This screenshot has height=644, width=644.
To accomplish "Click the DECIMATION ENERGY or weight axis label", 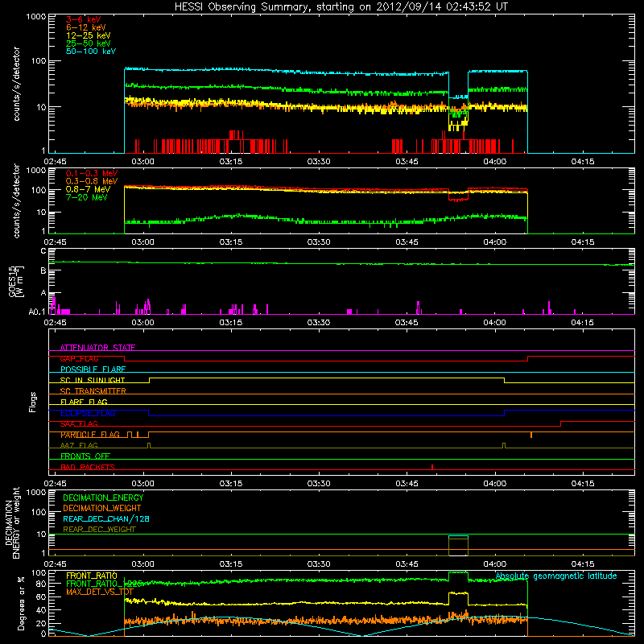I will click(x=11, y=522).
